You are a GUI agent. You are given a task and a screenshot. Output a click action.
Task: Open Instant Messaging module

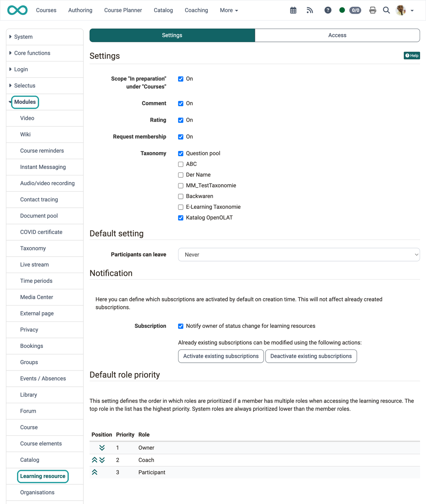coord(45,167)
